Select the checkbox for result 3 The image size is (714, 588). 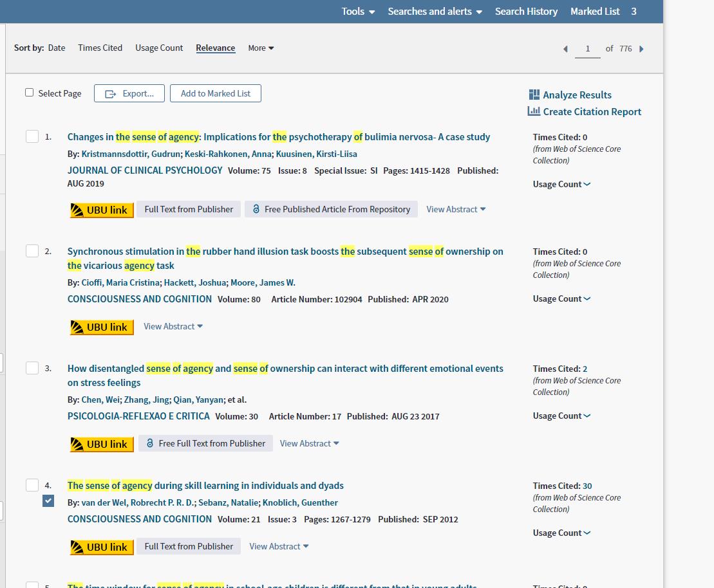point(32,368)
